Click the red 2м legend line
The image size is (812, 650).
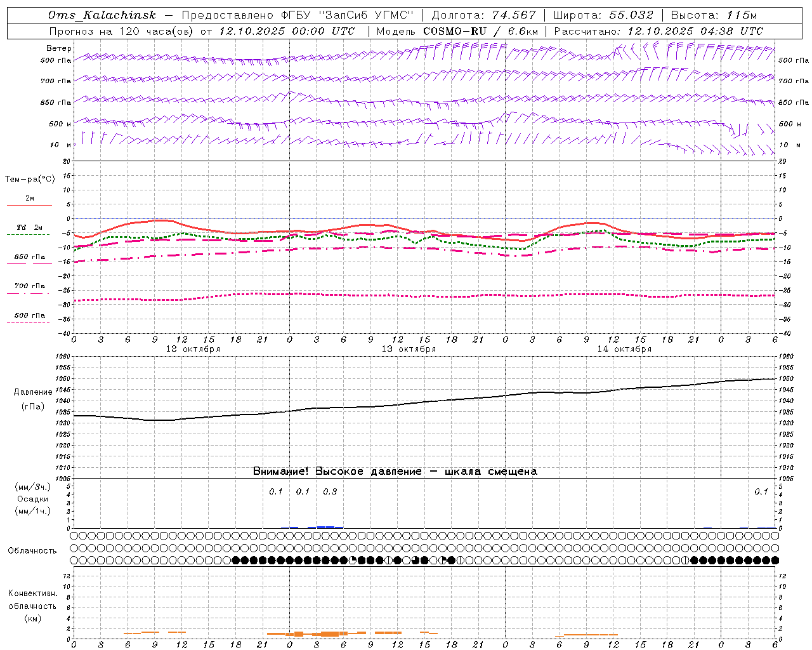pyautogui.click(x=29, y=205)
